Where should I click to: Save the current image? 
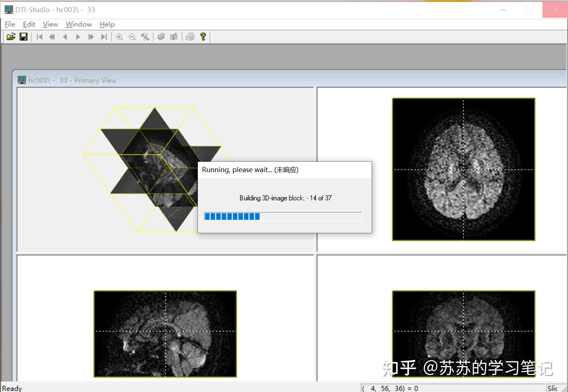[24, 37]
